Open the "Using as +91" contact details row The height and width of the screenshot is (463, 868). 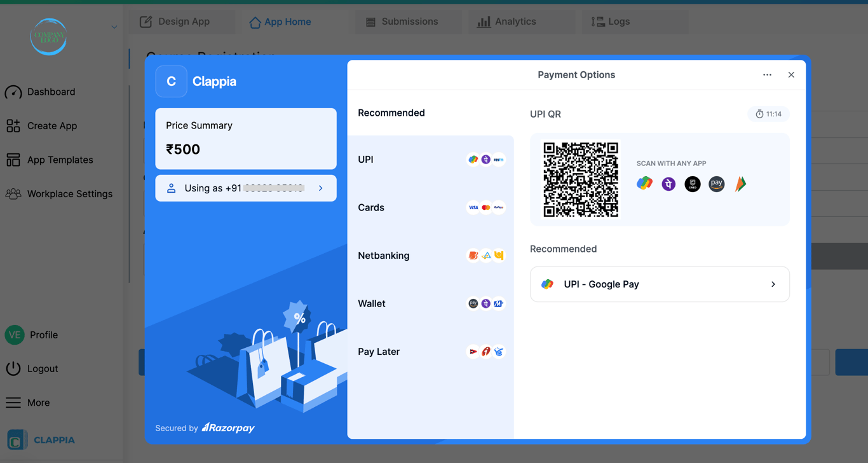[x=246, y=188]
